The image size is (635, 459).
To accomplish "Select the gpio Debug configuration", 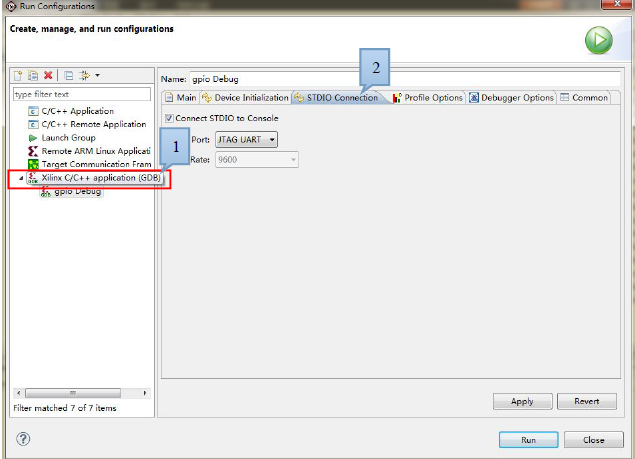I will 77,191.
